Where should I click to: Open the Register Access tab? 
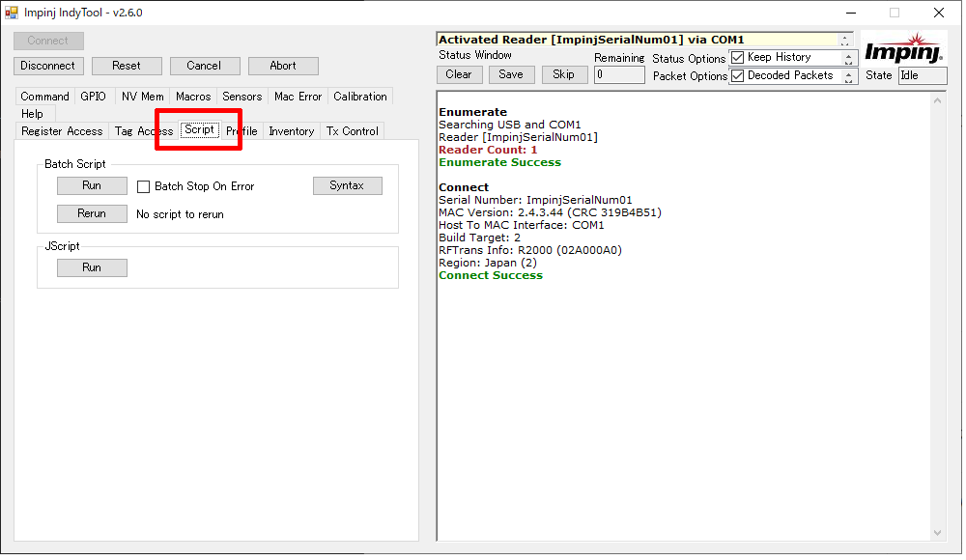62,131
